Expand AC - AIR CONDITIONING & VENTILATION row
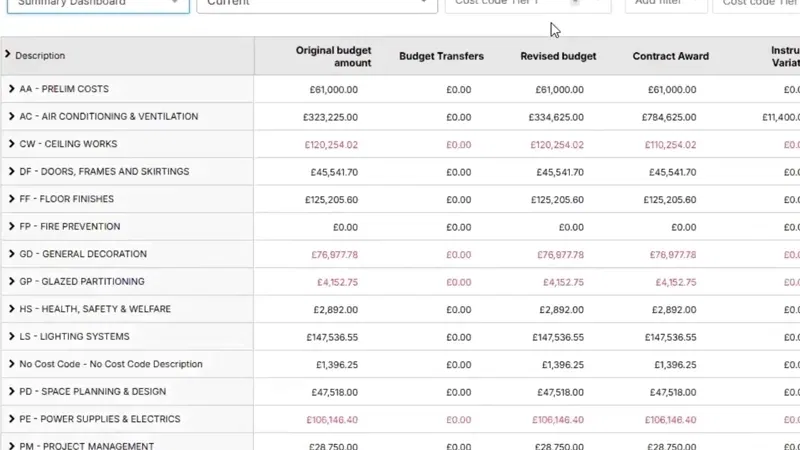800x450 pixels. coord(11,116)
